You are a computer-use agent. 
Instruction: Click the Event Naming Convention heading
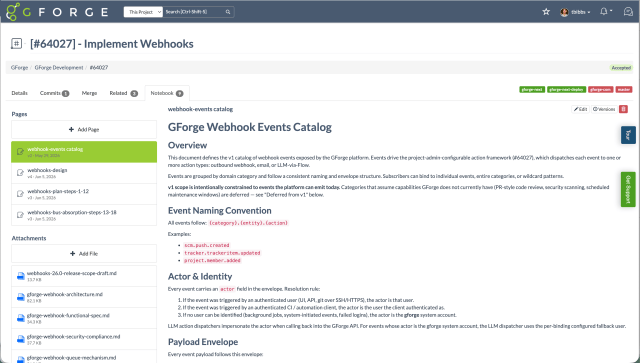coord(220,211)
